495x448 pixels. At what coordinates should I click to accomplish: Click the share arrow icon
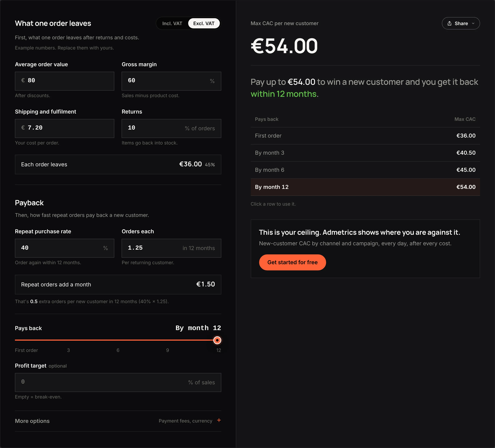(x=449, y=23)
